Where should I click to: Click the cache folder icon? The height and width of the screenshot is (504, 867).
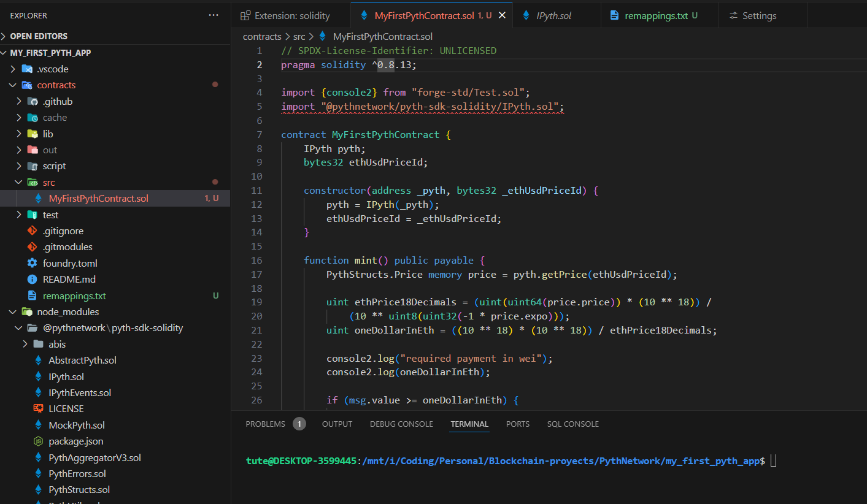[33, 117]
